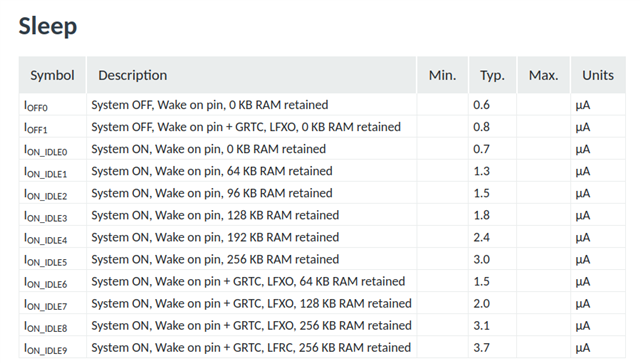This screenshot has width=640, height=363.
Task: Select the 3.0 typical value
Action: coord(481,259)
